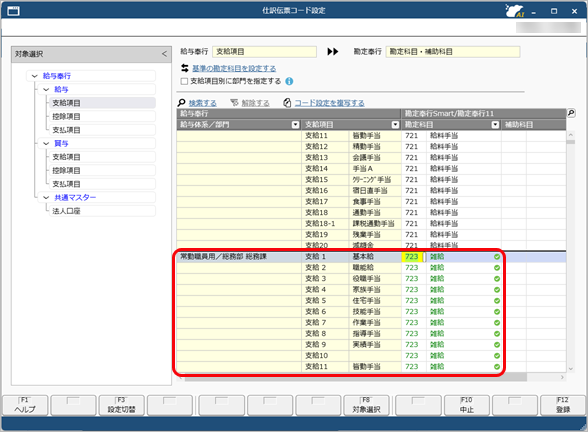Click the green check icon in the 支給 6 row
588x432 pixels.
[497, 312]
